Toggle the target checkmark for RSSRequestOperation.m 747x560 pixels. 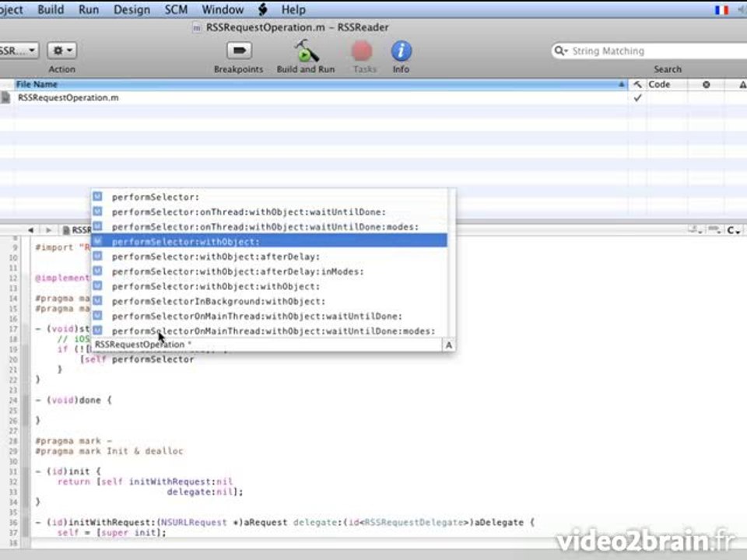coord(637,98)
